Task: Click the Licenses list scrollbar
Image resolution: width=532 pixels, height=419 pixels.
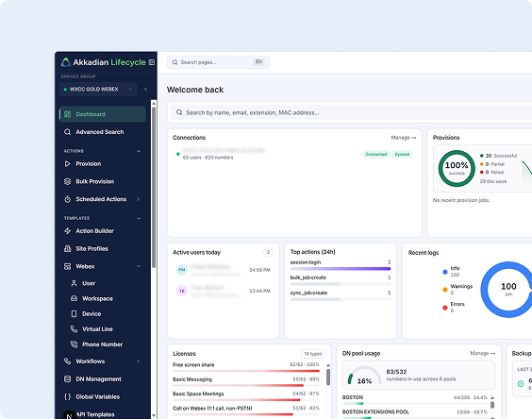Action: (328, 377)
